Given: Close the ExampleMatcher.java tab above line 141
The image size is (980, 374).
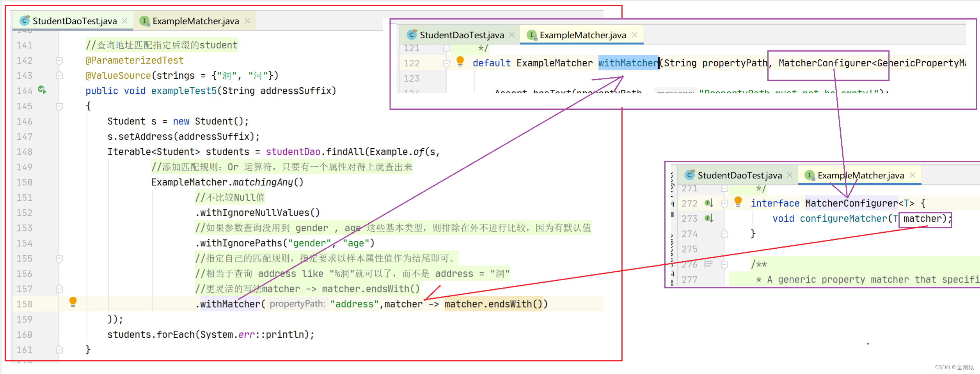Looking at the screenshot, I should [247, 21].
